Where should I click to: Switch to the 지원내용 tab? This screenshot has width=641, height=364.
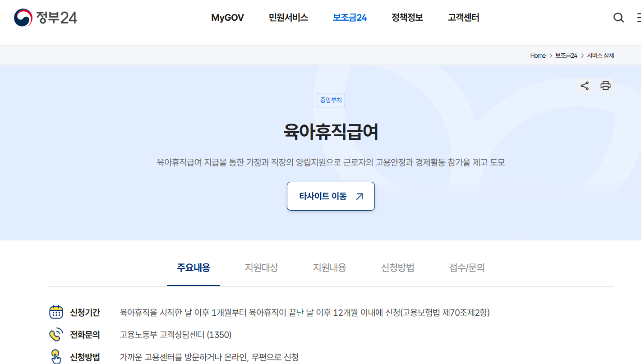tap(330, 267)
